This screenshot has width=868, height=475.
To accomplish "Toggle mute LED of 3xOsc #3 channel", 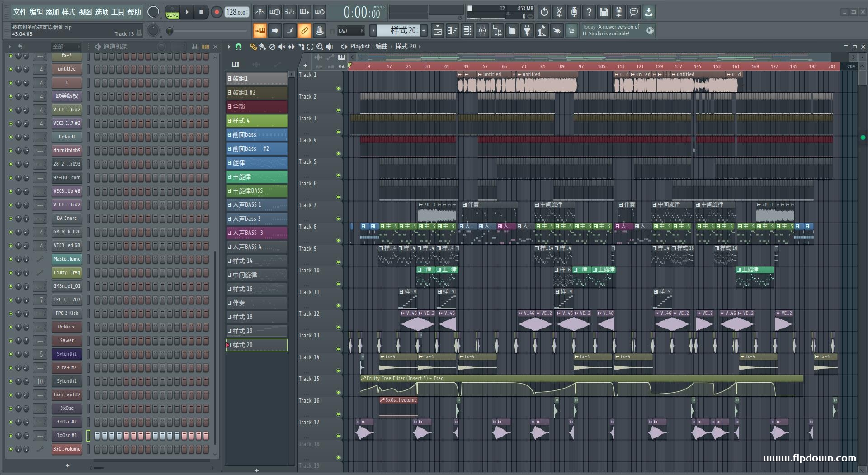I will point(11,436).
